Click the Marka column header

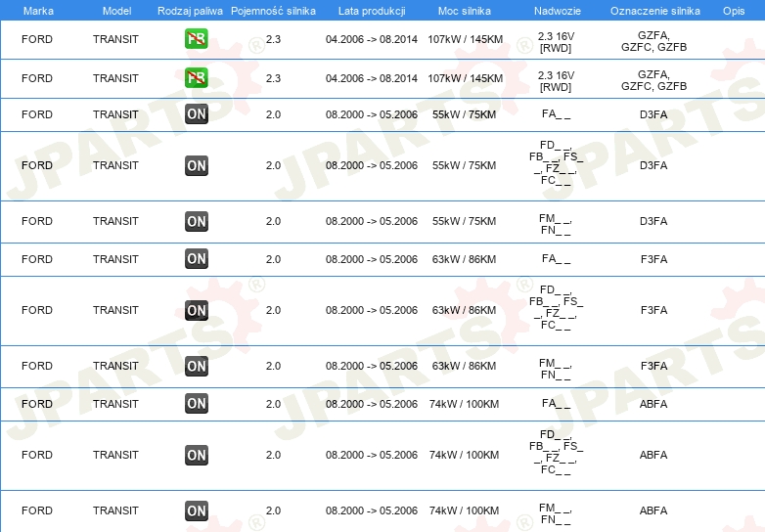click(x=37, y=10)
